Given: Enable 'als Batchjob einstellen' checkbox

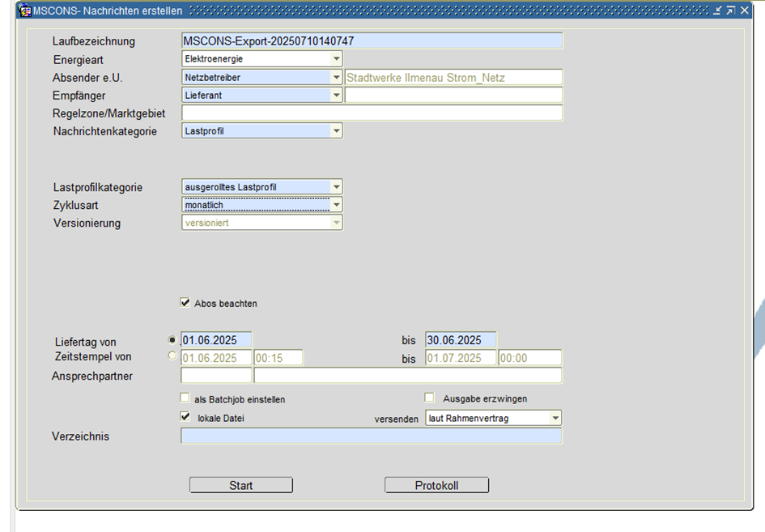Looking at the screenshot, I should 185,398.
